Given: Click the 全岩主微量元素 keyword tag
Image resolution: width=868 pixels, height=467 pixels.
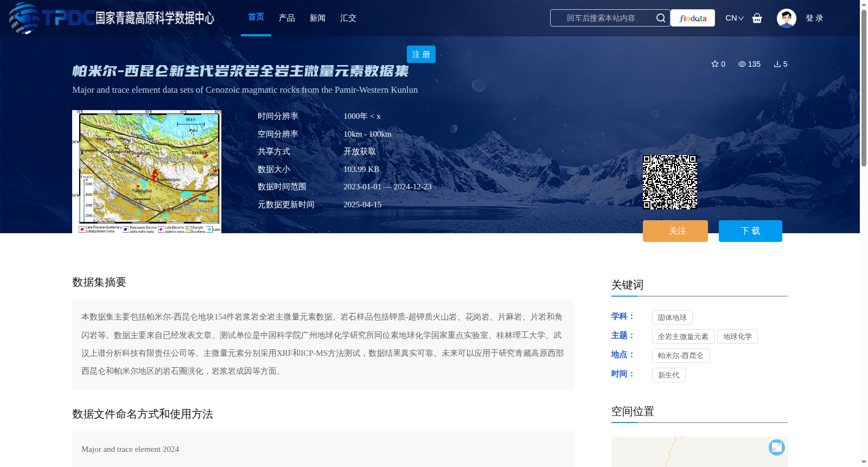Looking at the screenshot, I should tap(683, 336).
